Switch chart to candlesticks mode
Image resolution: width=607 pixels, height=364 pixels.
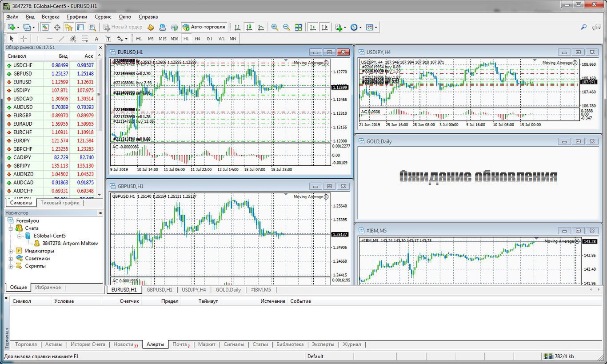coord(249,27)
